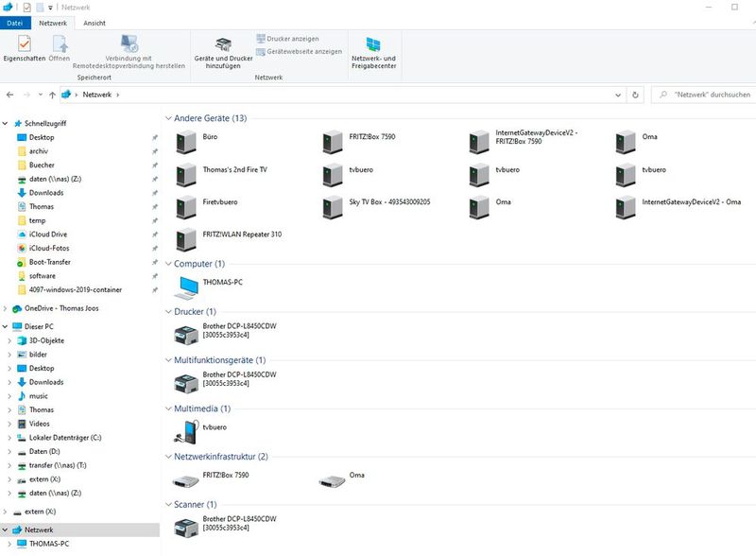Click inside the Netzwerk durchsuchen search field
Screen dimensions: 756x556
[x=704, y=95]
